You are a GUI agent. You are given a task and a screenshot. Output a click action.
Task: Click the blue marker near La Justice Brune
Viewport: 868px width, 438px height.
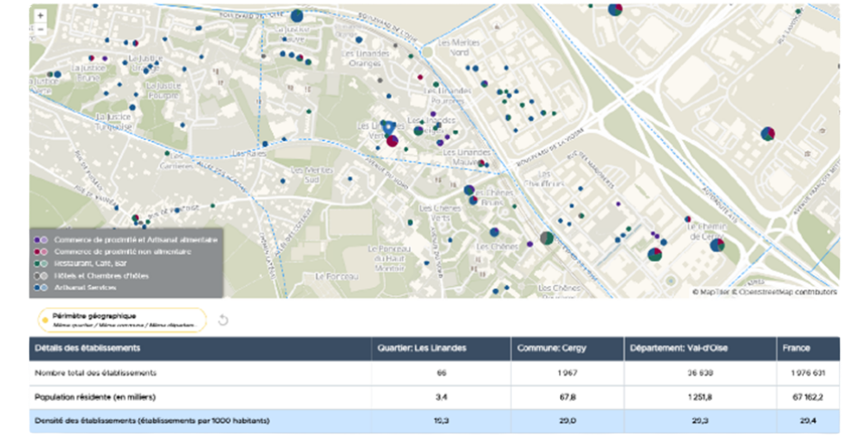(x=58, y=74)
